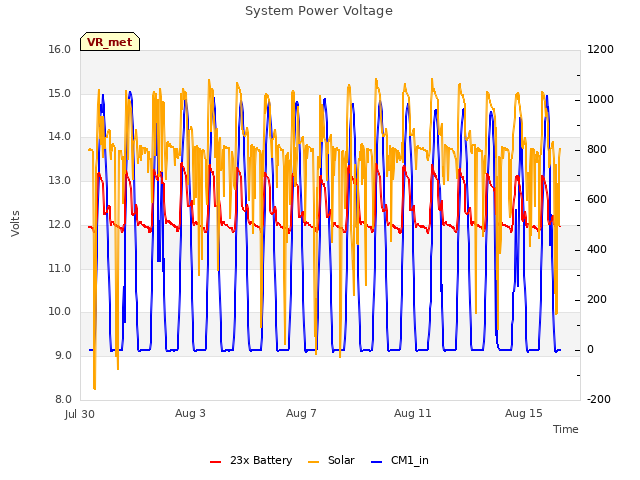Toggle the Solar legend entry

pos(331,460)
